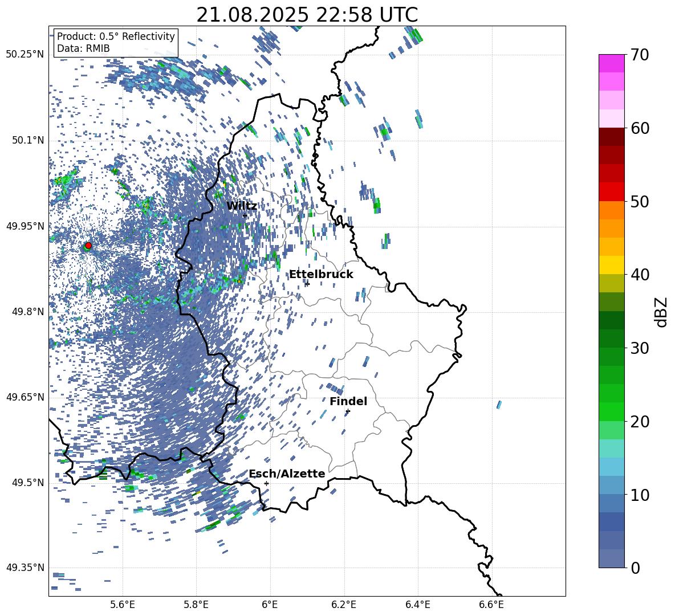Click the colorbar 60 tick label
The image size is (675, 616).
[640, 128]
